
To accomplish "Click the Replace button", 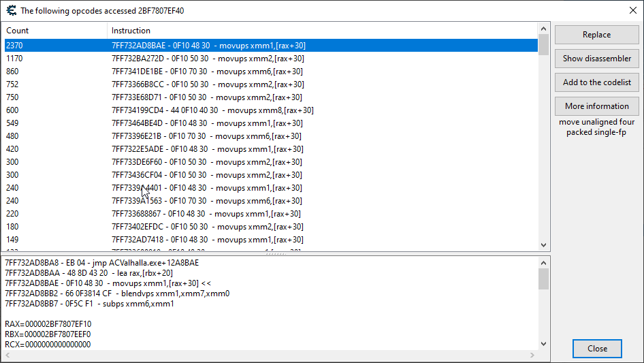I will [596, 35].
